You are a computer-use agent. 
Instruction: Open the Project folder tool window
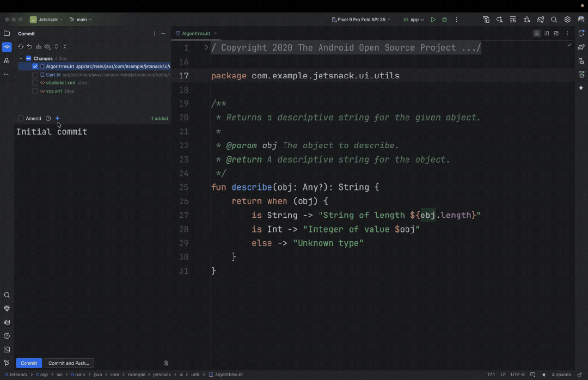tap(7, 34)
